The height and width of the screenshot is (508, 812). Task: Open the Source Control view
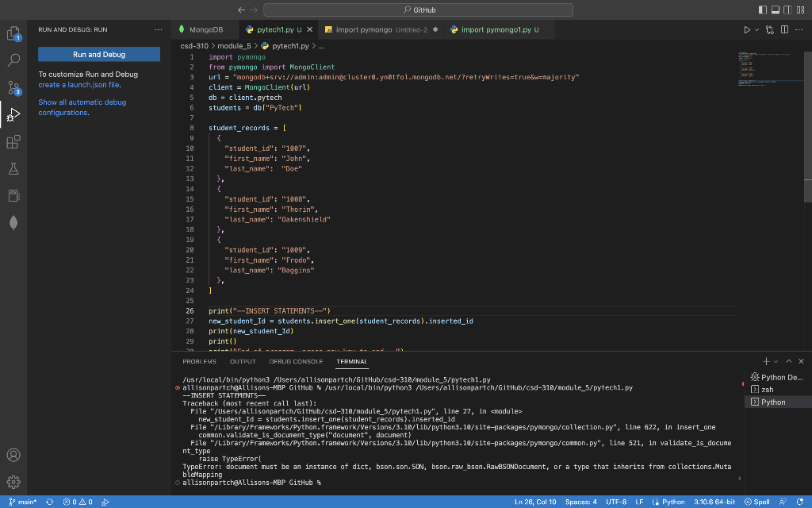tap(13, 87)
